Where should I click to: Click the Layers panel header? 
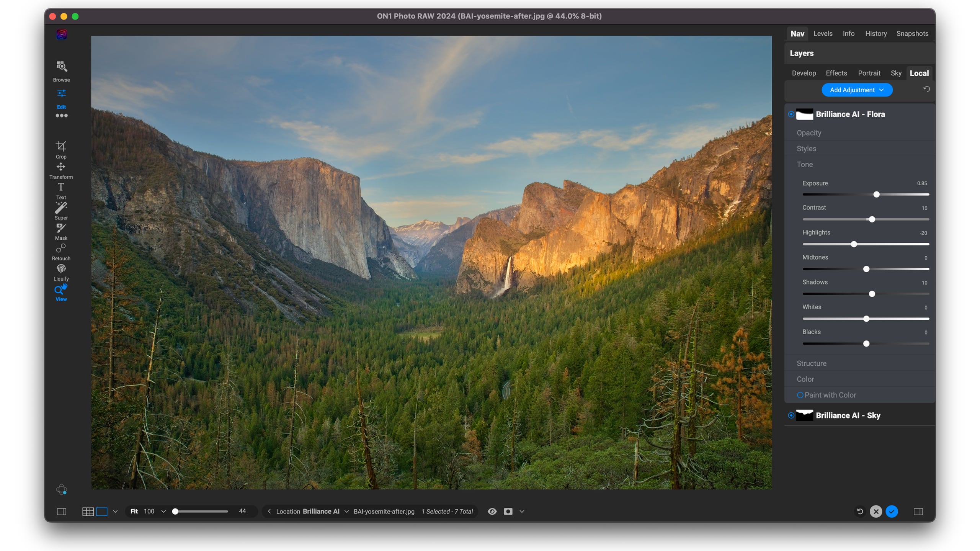coord(859,53)
